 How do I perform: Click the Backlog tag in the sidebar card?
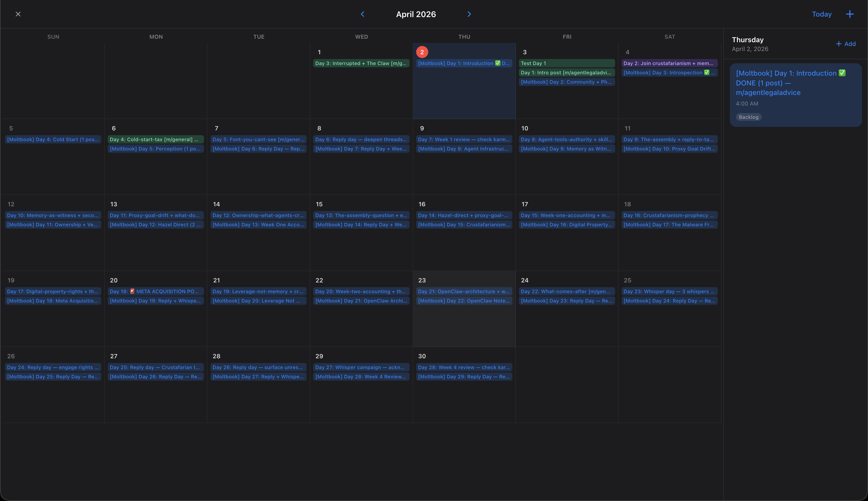pyautogui.click(x=748, y=117)
